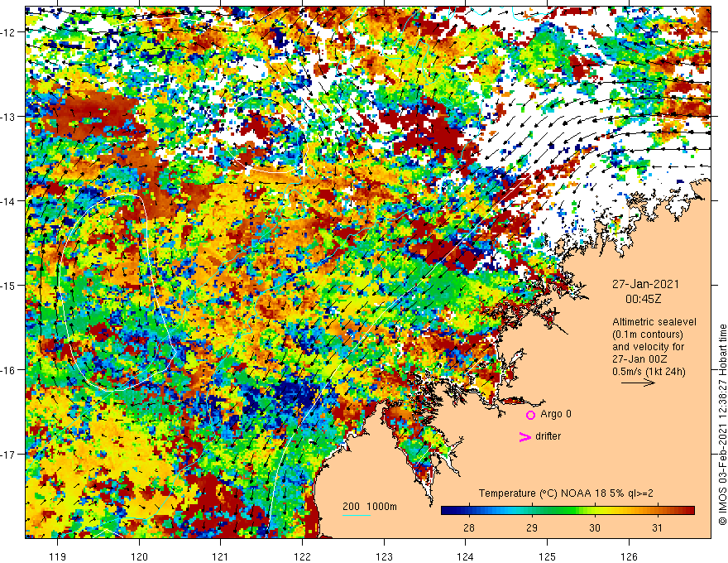Click the longitude axis label 126
The height and width of the screenshot is (563, 728).
click(629, 556)
